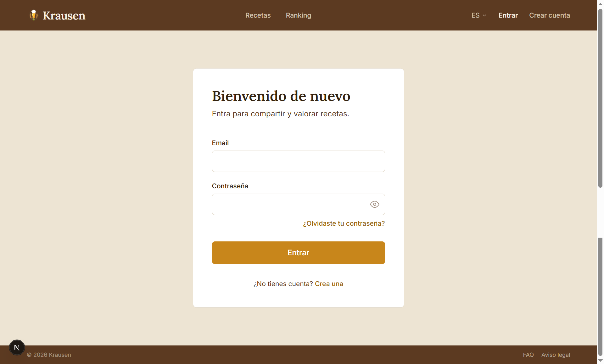Viewport: 604px width, 364px height.
Task: Open the Aviso legal footer link
Action: [556, 355]
